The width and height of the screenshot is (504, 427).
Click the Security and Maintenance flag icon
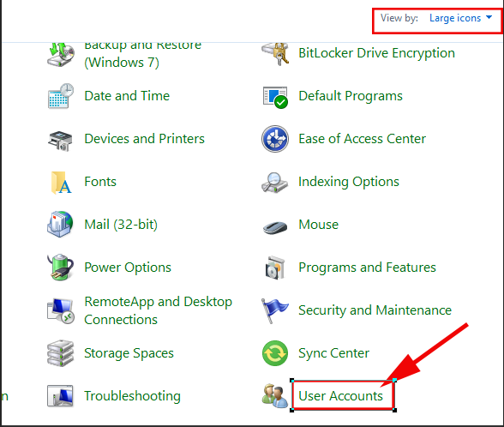274,310
